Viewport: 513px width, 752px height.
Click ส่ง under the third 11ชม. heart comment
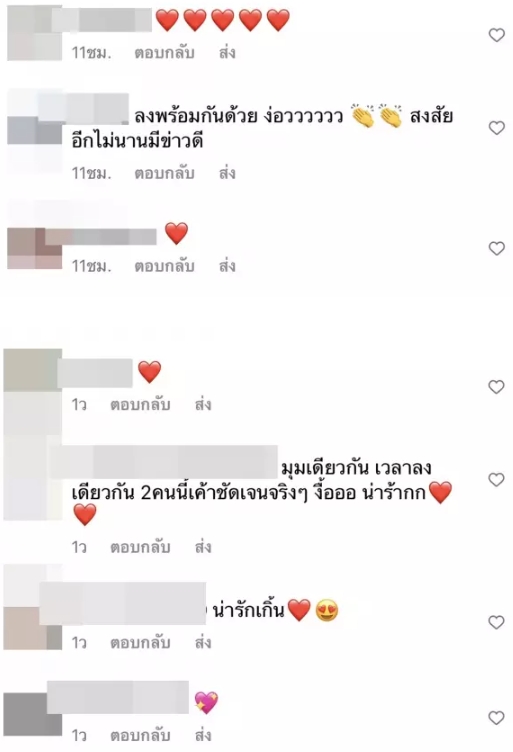[227, 265]
